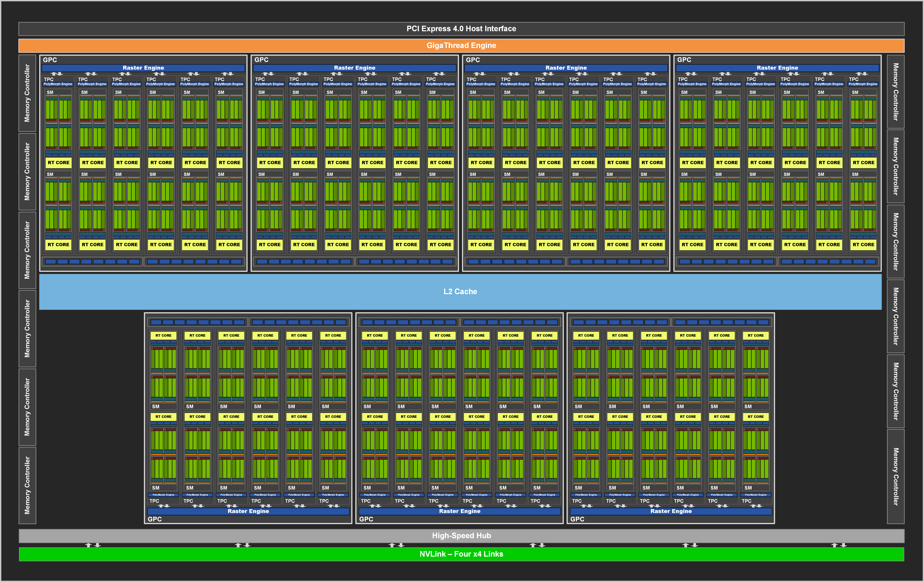Select the gray High-Speed Hub bar
Screen dimensions: 924x582
coord(461,536)
